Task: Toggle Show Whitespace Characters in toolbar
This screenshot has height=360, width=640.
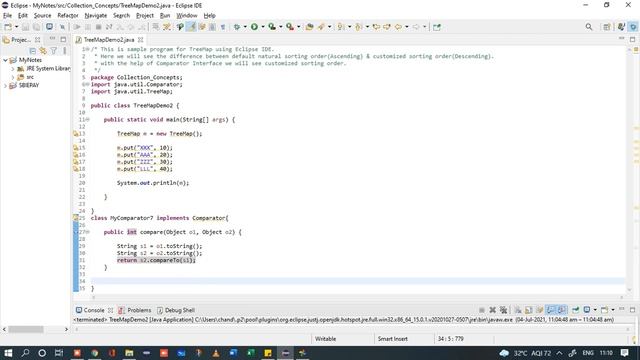Action: (x=223, y=27)
